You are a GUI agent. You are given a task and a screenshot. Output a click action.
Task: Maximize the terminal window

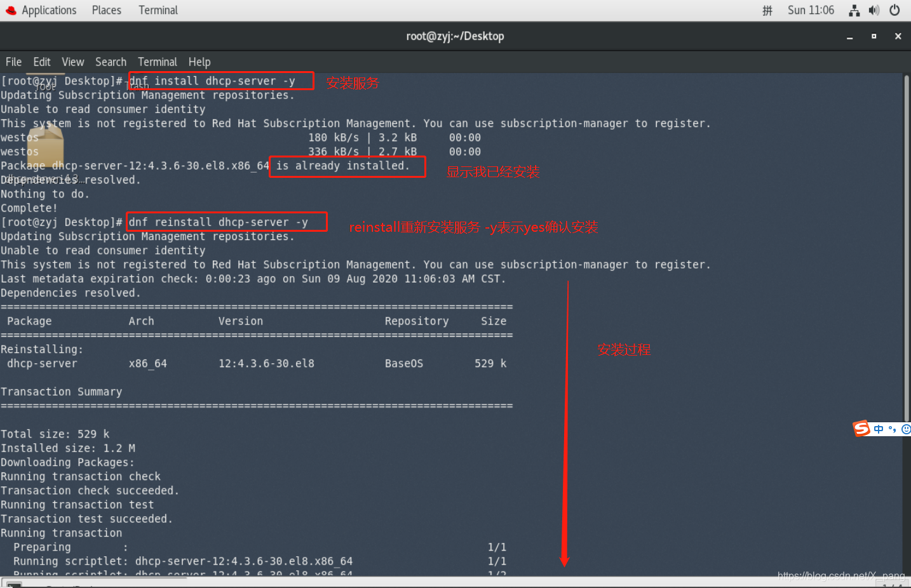pos(874,37)
